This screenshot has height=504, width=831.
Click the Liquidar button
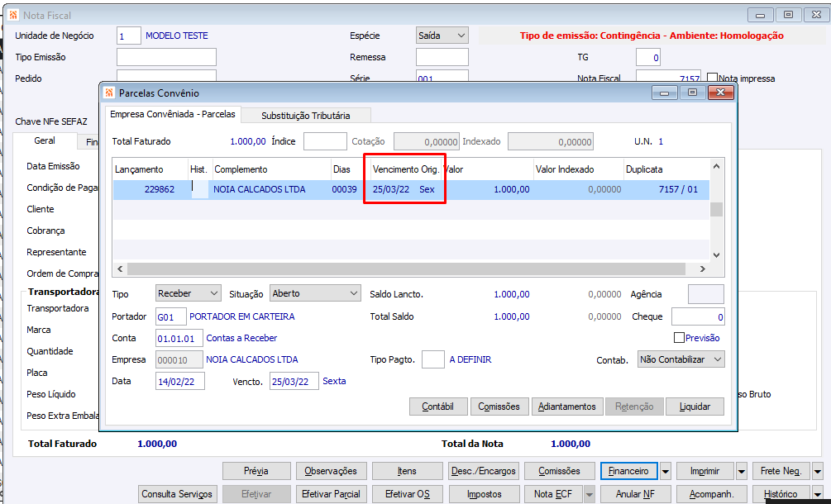pos(695,407)
